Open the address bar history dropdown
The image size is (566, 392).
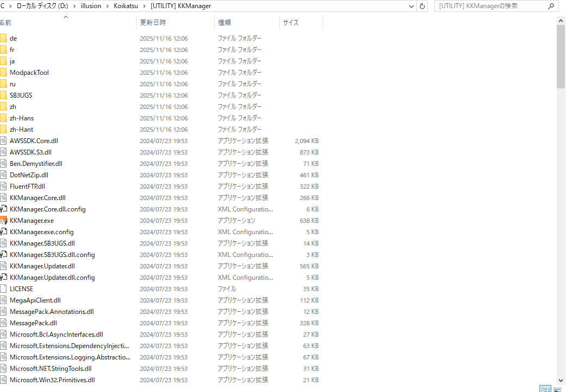[x=411, y=6]
